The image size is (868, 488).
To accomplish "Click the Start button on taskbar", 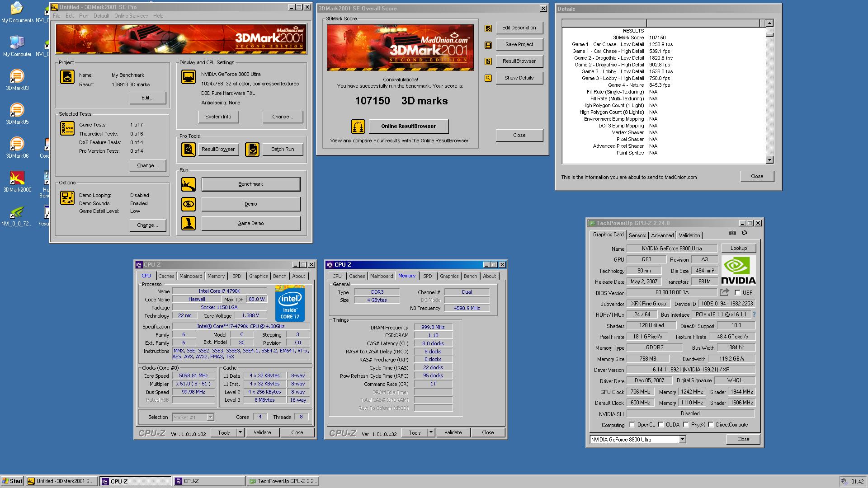I will pyautogui.click(x=12, y=481).
